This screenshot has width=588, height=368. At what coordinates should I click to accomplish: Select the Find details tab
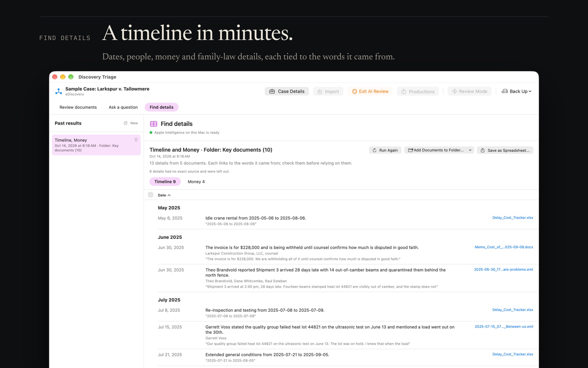click(x=161, y=107)
